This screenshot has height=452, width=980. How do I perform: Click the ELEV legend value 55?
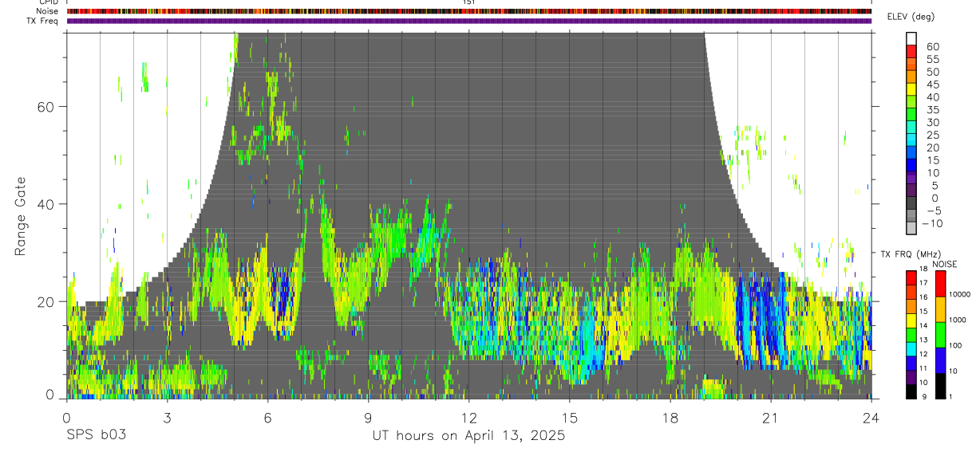tap(932, 59)
